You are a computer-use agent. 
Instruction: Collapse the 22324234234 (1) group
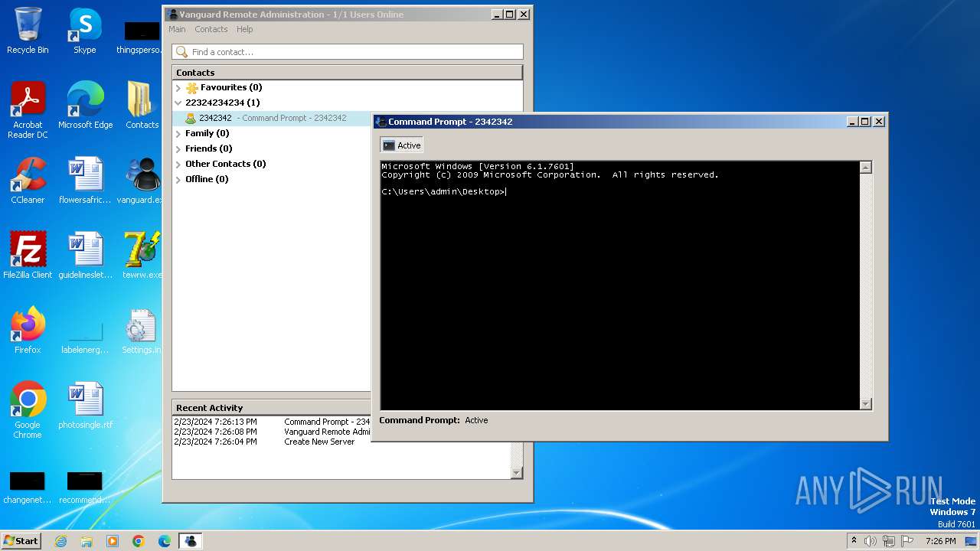[x=178, y=103]
